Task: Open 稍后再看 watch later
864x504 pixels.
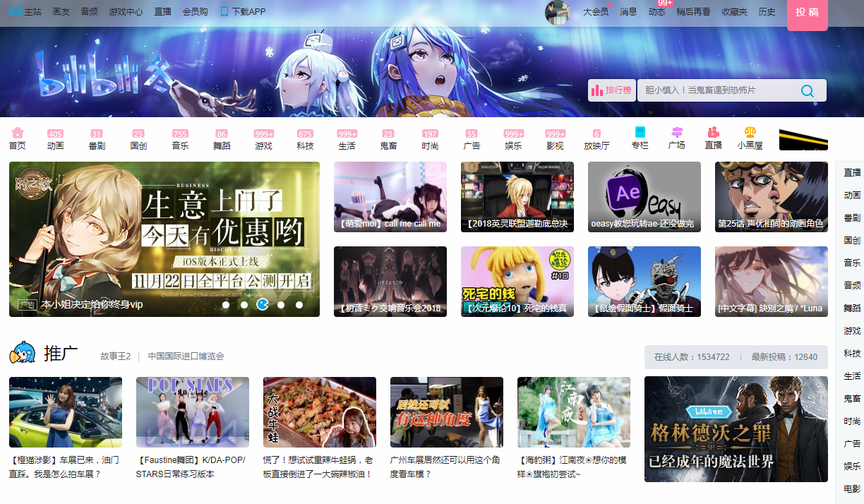Action: (x=693, y=12)
